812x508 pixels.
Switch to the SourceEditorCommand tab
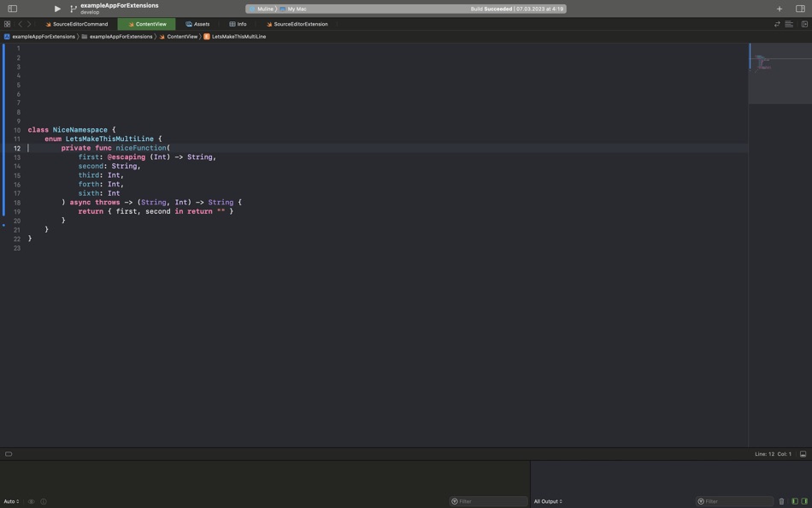pos(77,24)
